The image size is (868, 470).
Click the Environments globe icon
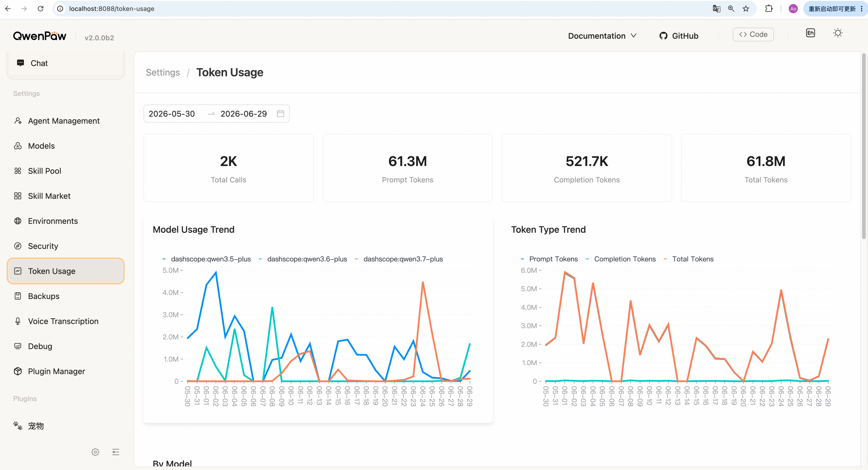tap(18, 221)
